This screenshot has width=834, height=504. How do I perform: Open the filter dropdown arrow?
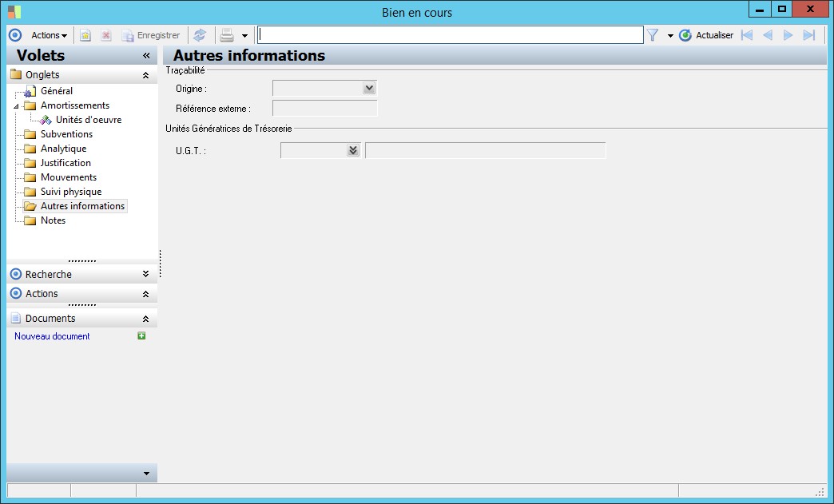[670, 36]
